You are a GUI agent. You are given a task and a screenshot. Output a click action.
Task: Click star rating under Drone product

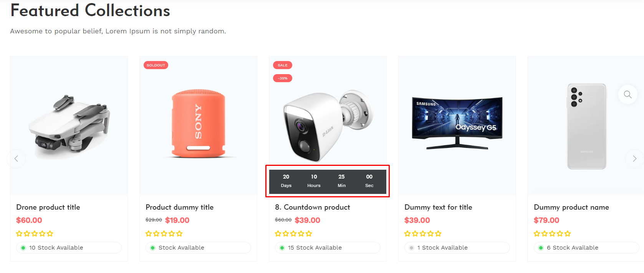pyautogui.click(x=35, y=233)
